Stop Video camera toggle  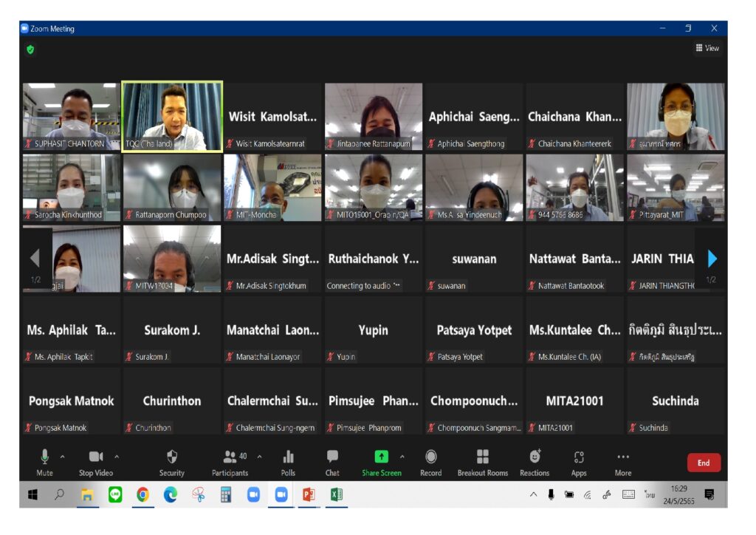pos(96,457)
